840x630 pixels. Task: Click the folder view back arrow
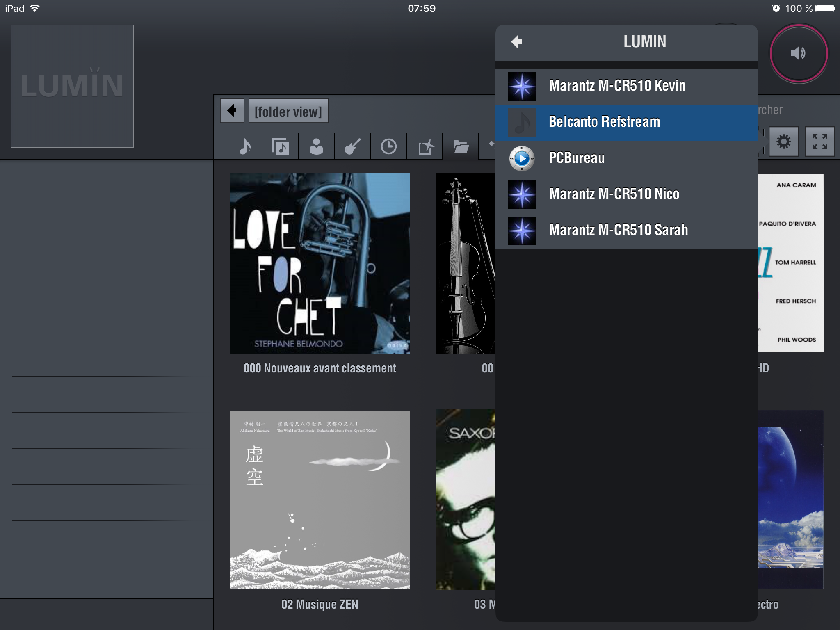[x=232, y=111]
